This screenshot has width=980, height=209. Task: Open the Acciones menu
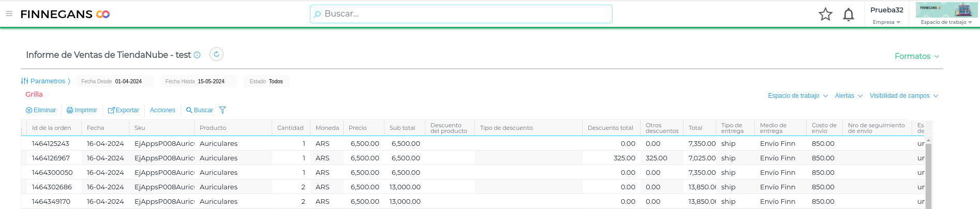pyautogui.click(x=162, y=110)
